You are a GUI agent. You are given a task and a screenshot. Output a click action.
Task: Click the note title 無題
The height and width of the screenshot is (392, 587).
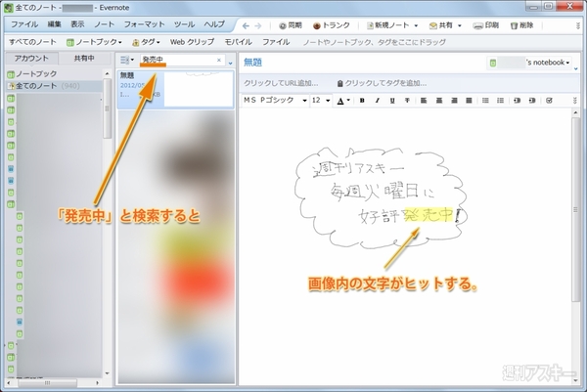pyautogui.click(x=252, y=63)
